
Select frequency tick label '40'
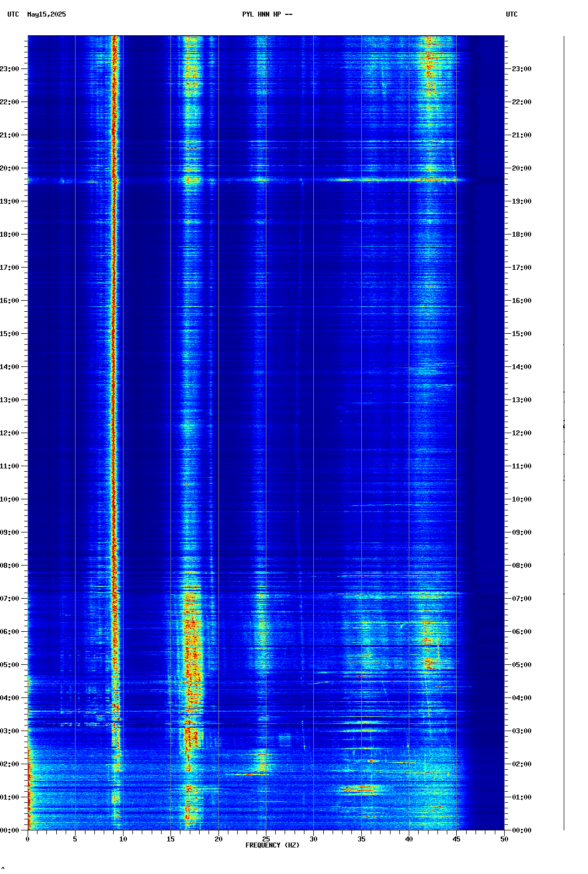[409, 839]
